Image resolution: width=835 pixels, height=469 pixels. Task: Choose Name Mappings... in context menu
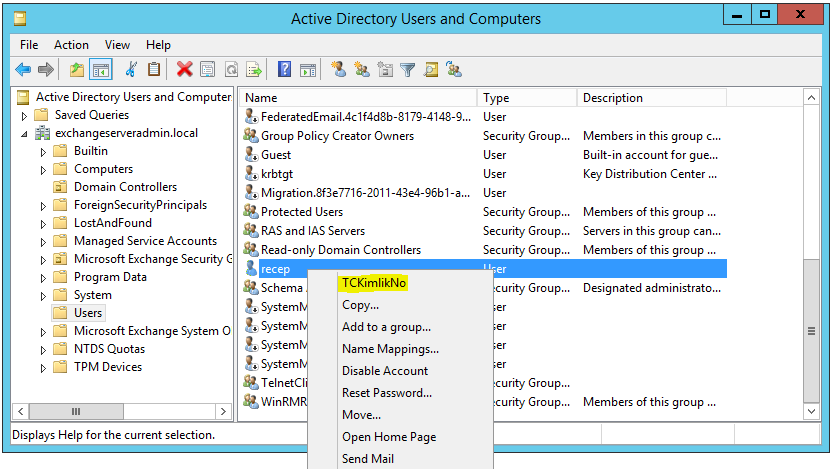[390, 349]
